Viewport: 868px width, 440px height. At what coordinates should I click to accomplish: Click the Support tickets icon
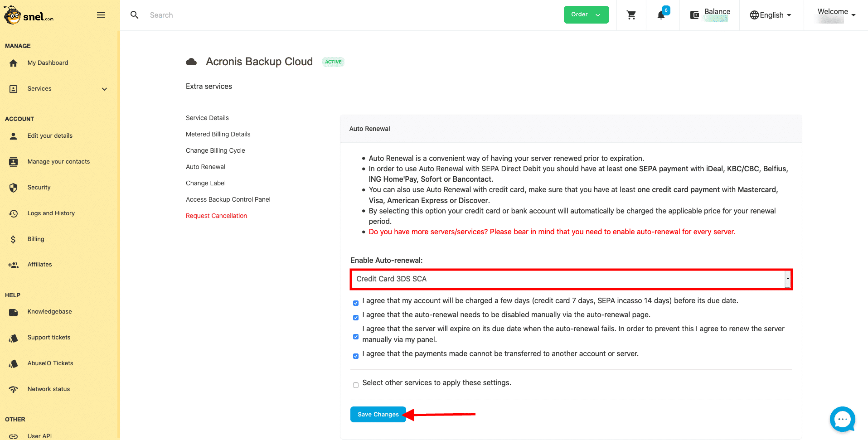point(14,338)
